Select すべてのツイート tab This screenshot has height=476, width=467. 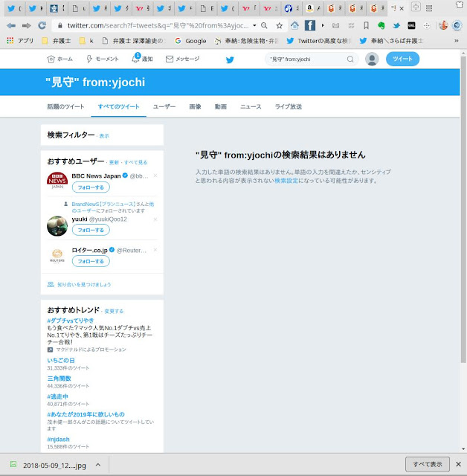click(118, 106)
